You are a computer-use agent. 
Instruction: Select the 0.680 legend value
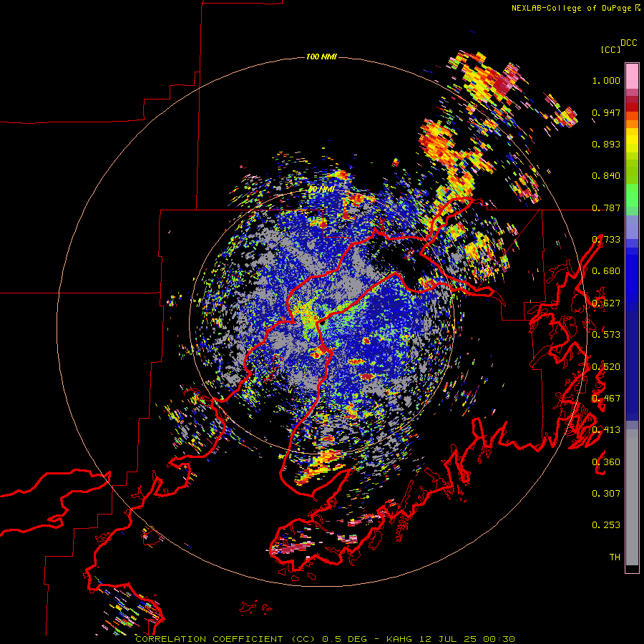(x=606, y=271)
